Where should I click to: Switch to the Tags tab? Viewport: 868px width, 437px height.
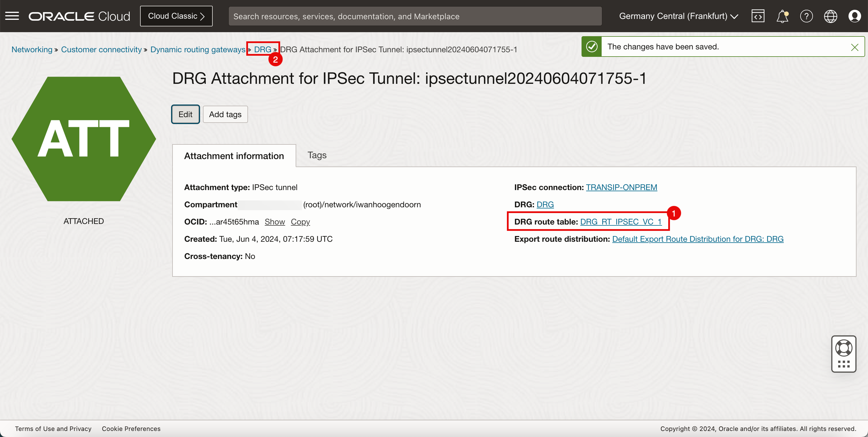click(x=317, y=155)
